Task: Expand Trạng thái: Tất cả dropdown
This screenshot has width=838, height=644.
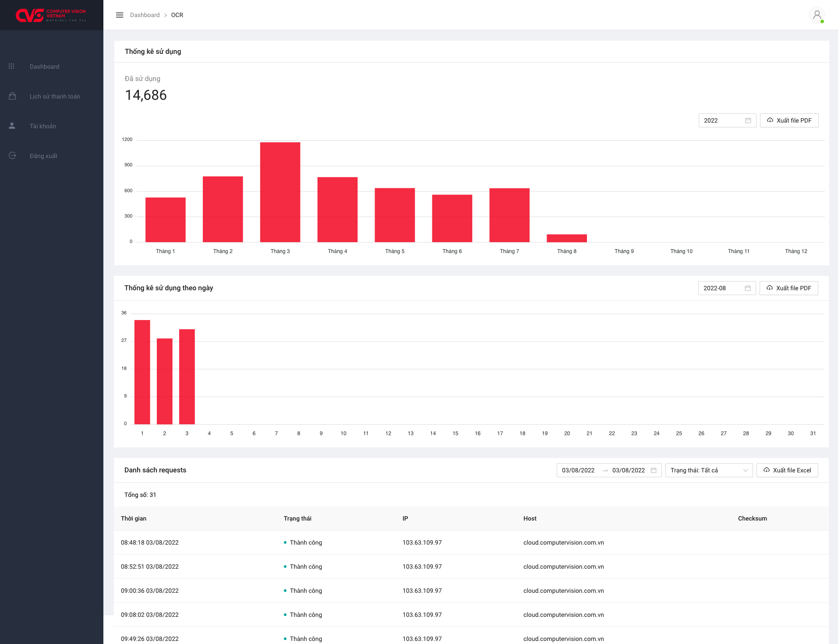Action: [709, 470]
